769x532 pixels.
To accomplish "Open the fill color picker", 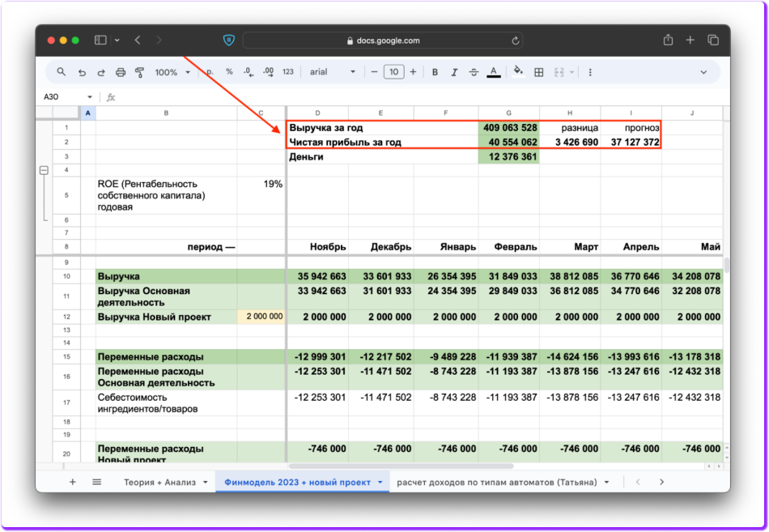I will pyautogui.click(x=519, y=72).
